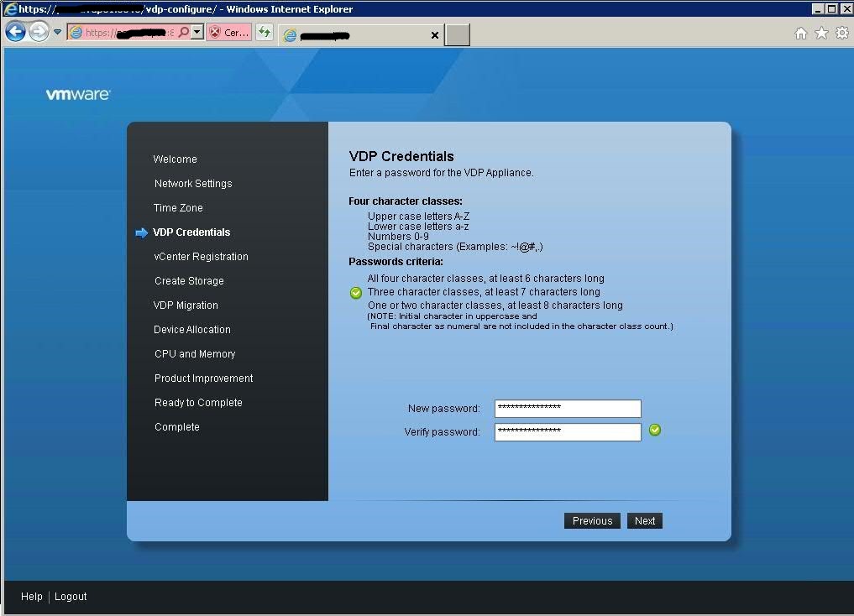Viewport: 854px width, 616px height.
Task: Select the Welcome step in sidebar
Action: coord(175,159)
